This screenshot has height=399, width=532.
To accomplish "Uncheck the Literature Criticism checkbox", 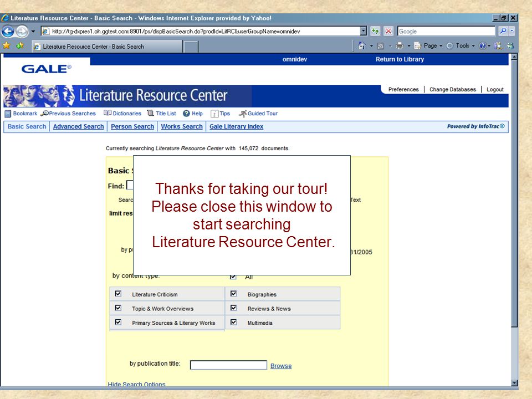I will coord(118,294).
